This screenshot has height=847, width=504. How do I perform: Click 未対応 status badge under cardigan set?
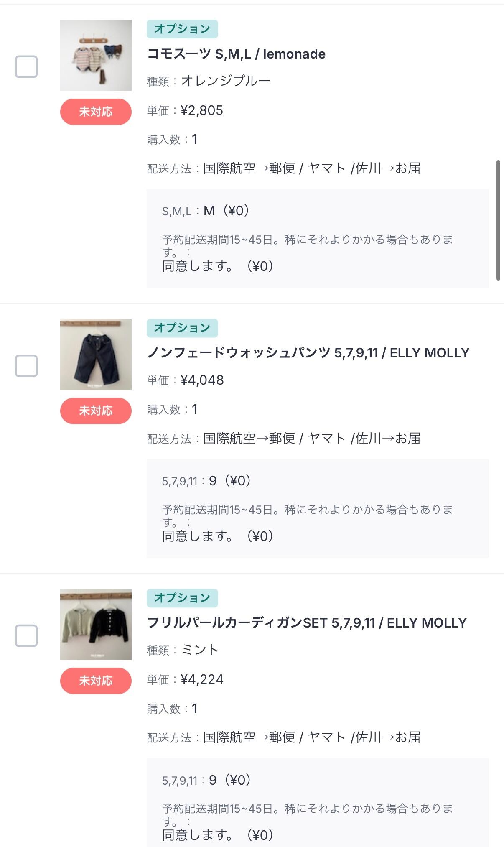[x=96, y=681]
